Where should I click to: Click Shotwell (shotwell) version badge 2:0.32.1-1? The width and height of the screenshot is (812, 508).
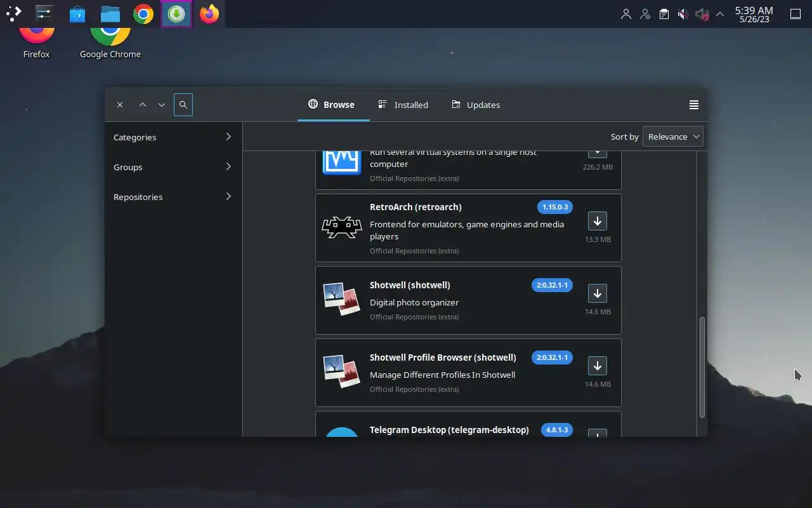(553, 285)
